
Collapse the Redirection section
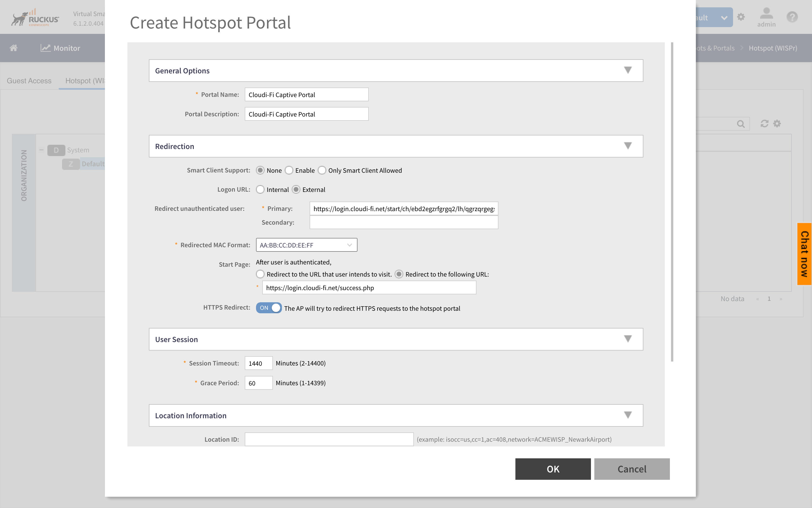(x=628, y=146)
